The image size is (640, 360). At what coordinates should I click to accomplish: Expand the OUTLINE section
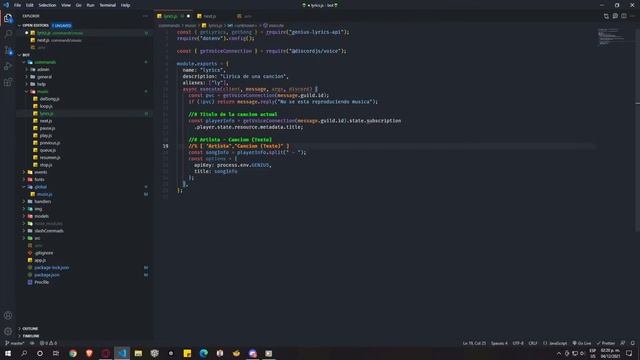point(30,329)
